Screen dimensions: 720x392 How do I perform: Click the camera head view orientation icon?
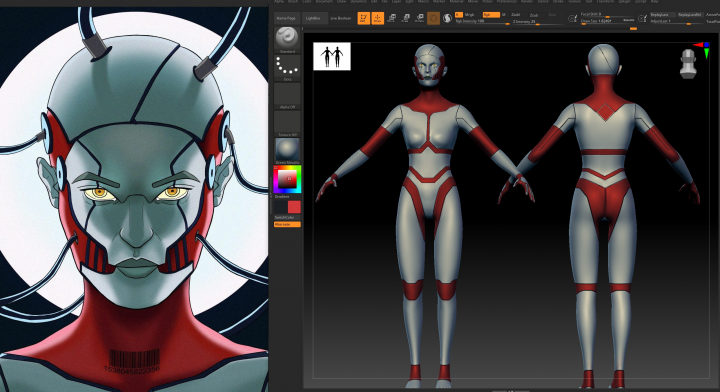pyautogui.click(x=687, y=64)
